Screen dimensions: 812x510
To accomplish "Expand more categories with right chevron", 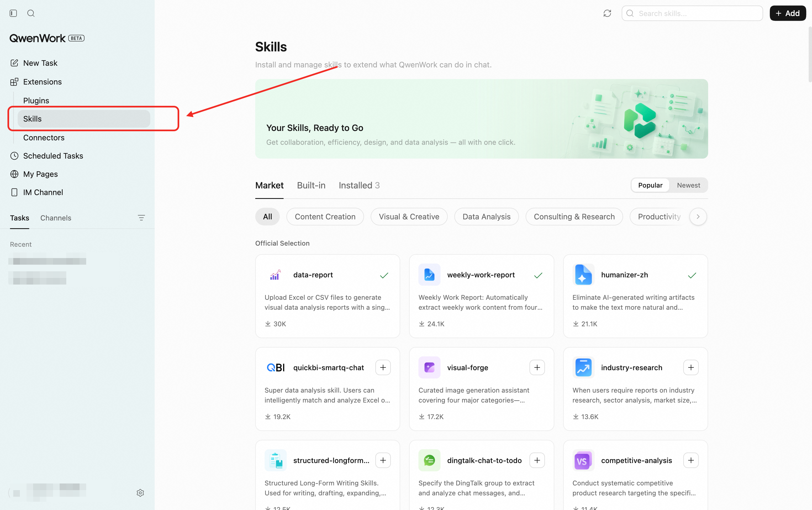I will click(698, 217).
